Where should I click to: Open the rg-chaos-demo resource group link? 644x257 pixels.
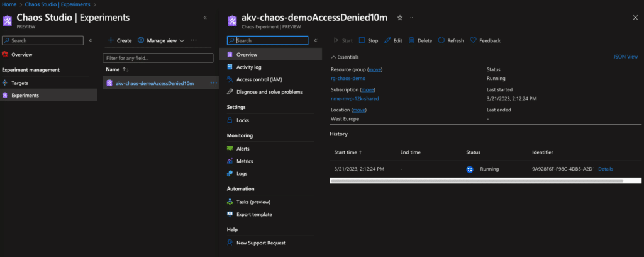(x=348, y=79)
